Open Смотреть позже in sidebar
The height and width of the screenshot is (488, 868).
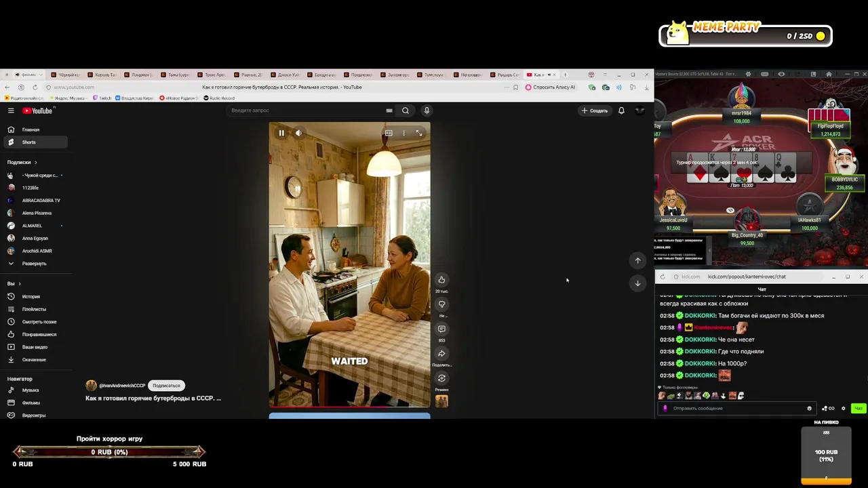(34, 322)
